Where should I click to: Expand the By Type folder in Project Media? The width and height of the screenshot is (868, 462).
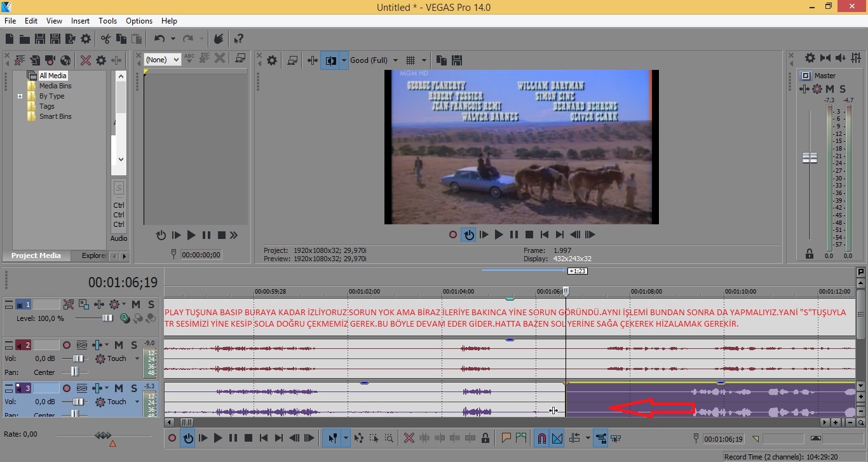coord(20,96)
